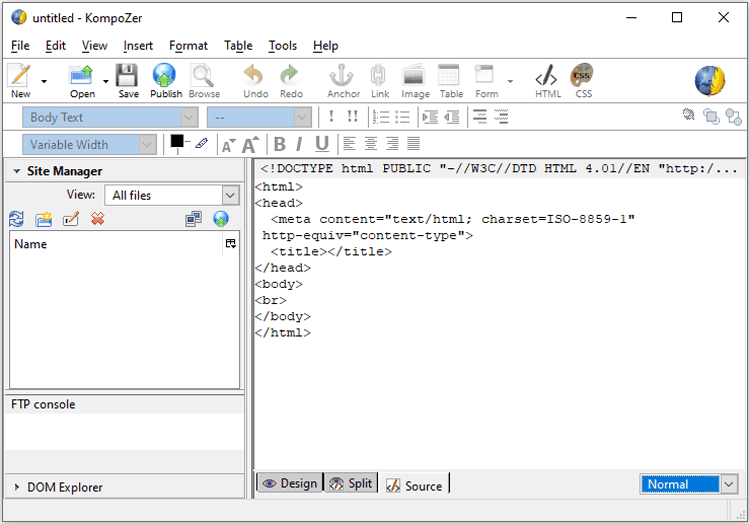Align text center

(x=371, y=143)
